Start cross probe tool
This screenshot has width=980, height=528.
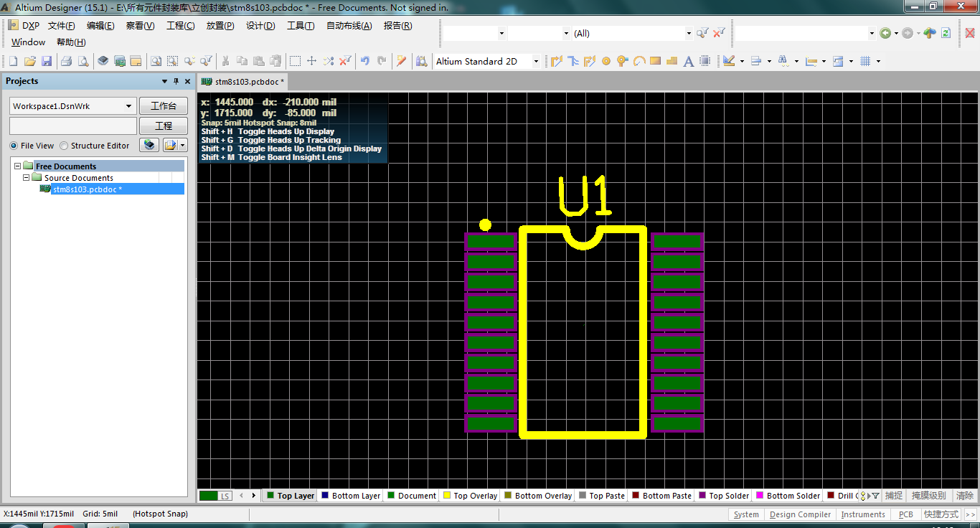[x=401, y=61]
